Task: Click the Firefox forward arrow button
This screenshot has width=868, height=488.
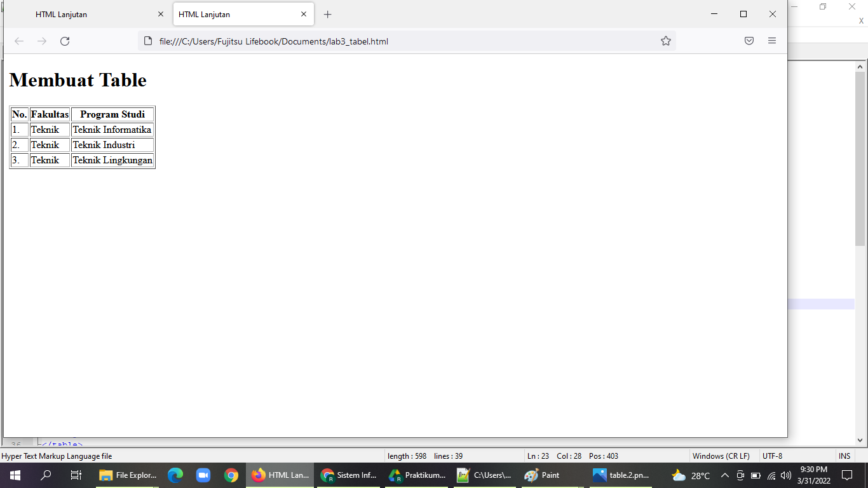Action: click(42, 41)
